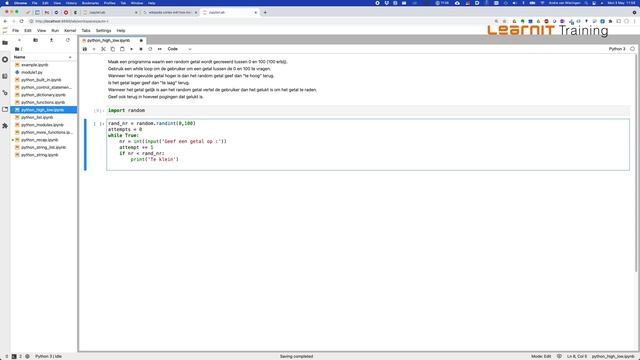Close the python_high_low.ipynb notebook tab
The width and height of the screenshot is (640, 360).
coord(141,40)
